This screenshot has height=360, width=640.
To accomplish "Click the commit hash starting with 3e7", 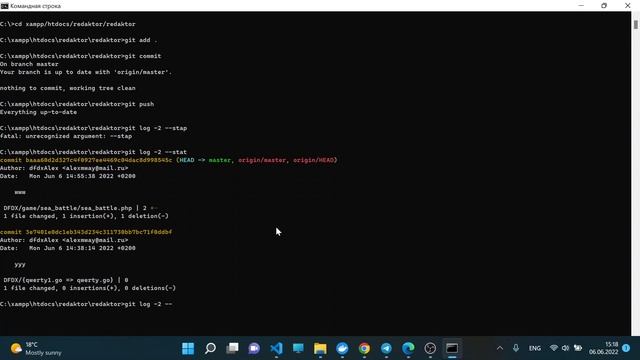I will pyautogui.click(x=99, y=232).
